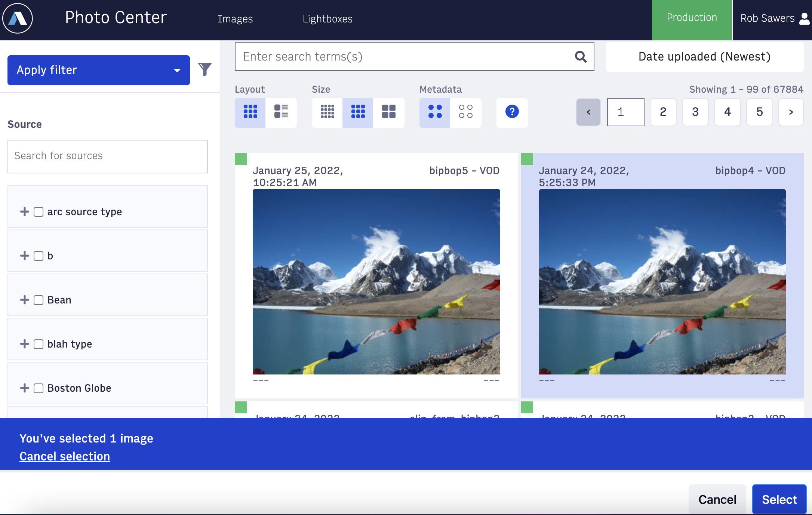Open the help question mark icon
This screenshot has width=812, height=515.
click(x=512, y=112)
